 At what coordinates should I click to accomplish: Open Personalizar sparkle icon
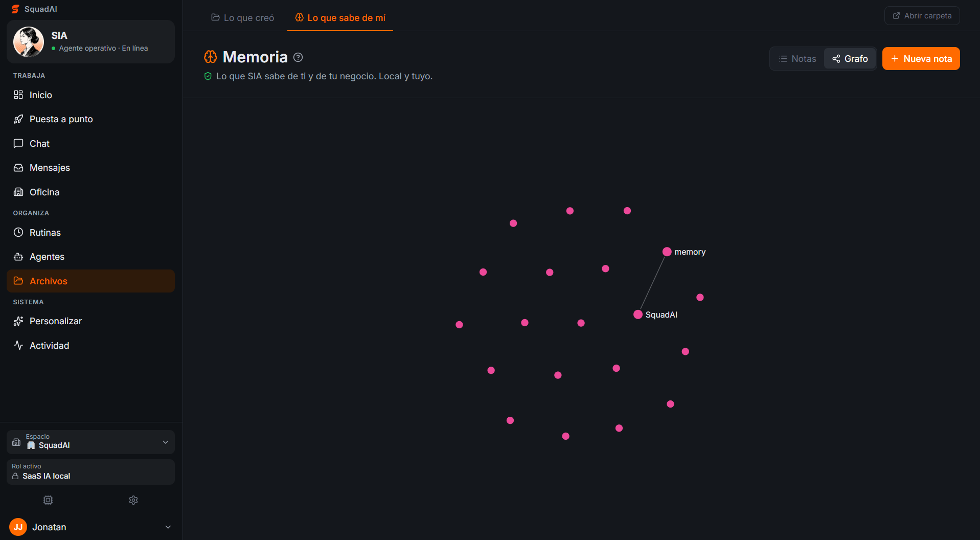click(18, 321)
